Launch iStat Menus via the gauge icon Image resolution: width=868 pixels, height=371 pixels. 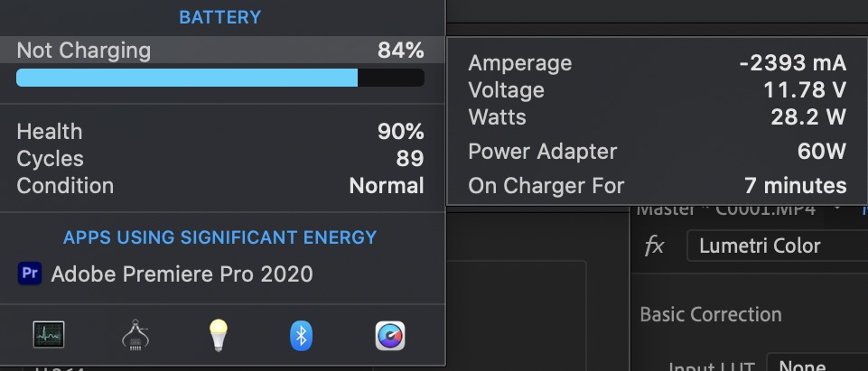click(x=389, y=336)
